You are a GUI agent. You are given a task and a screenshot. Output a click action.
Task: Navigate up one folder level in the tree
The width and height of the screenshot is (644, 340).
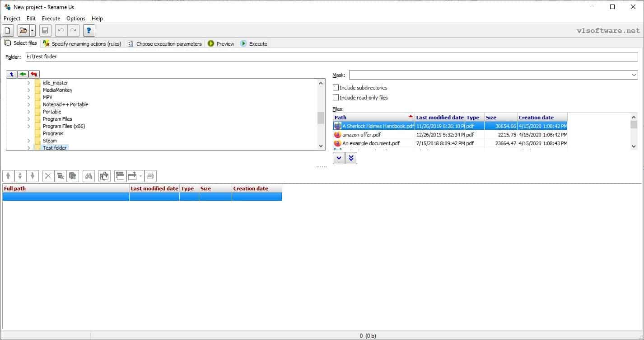tap(11, 74)
